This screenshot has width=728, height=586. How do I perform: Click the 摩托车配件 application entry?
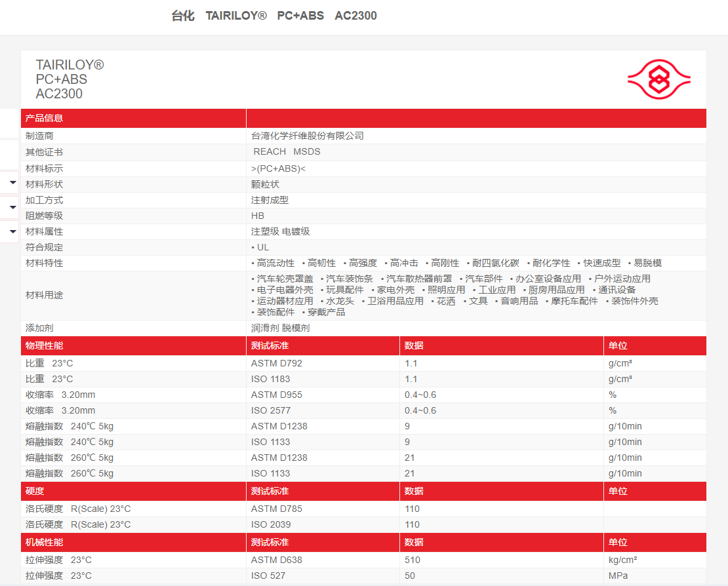point(575,301)
